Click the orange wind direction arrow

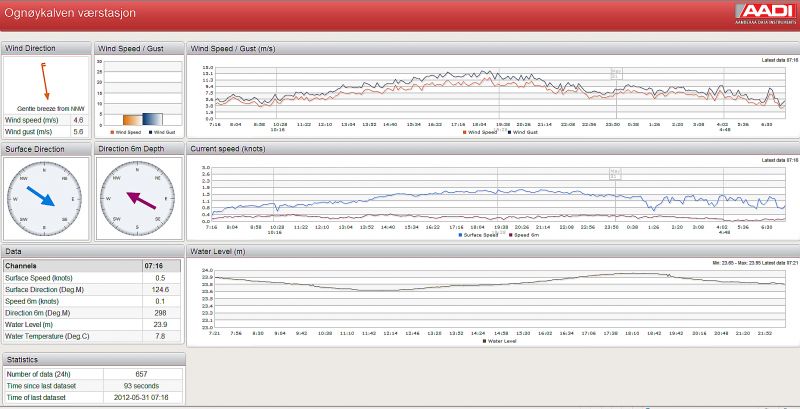tap(45, 81)
